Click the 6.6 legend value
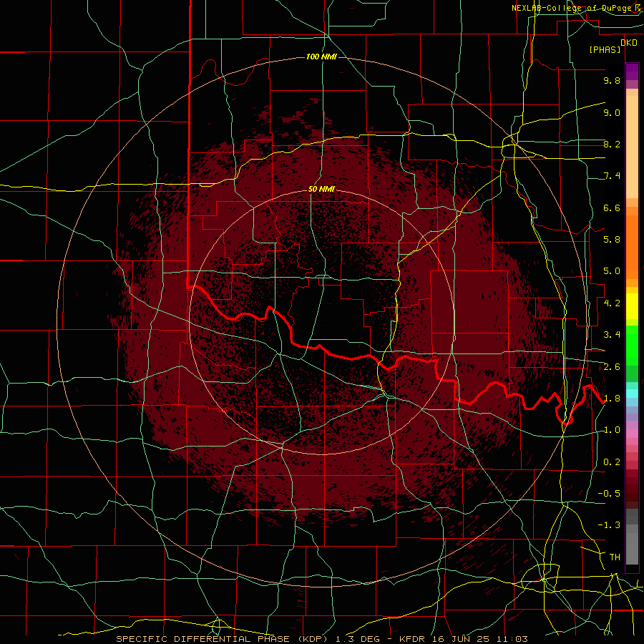 (x=612, y=208)
